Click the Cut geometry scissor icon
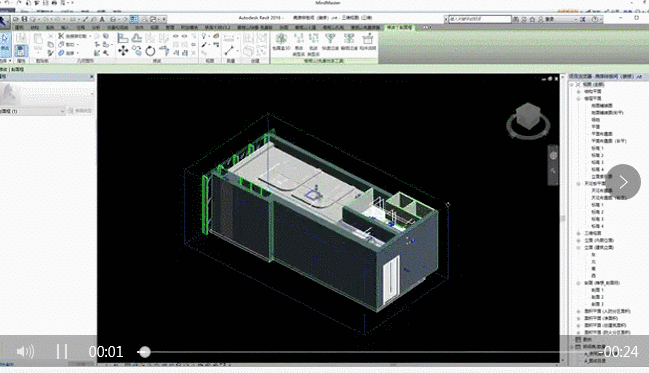The height and width of the screenshot is (373, 649). tap(61, 36)
